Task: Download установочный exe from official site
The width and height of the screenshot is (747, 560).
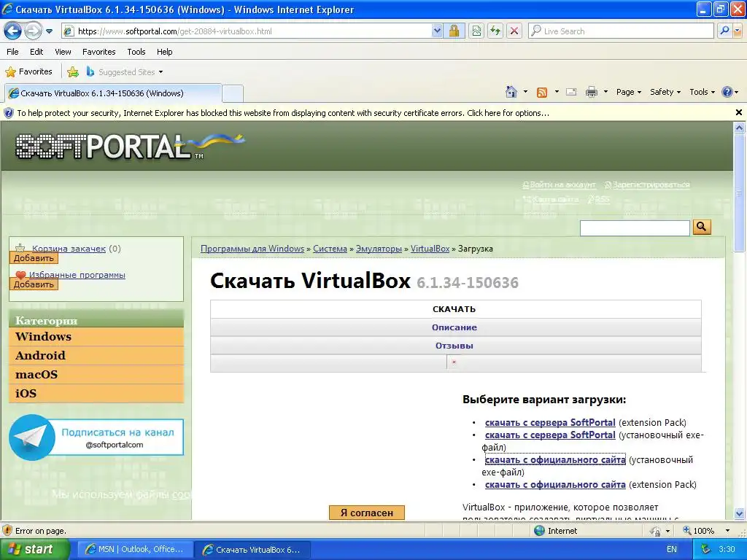Action: click(x=555, y=460)
